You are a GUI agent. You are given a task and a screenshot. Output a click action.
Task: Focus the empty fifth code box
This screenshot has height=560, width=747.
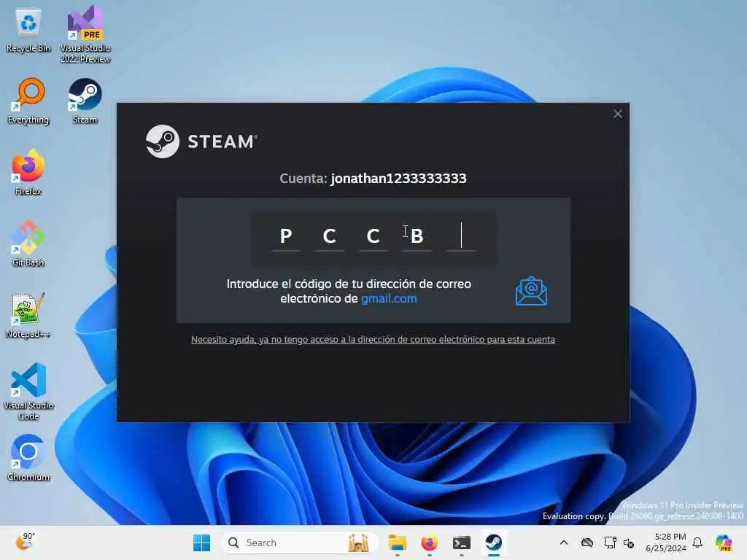click(x=461, y=236)
